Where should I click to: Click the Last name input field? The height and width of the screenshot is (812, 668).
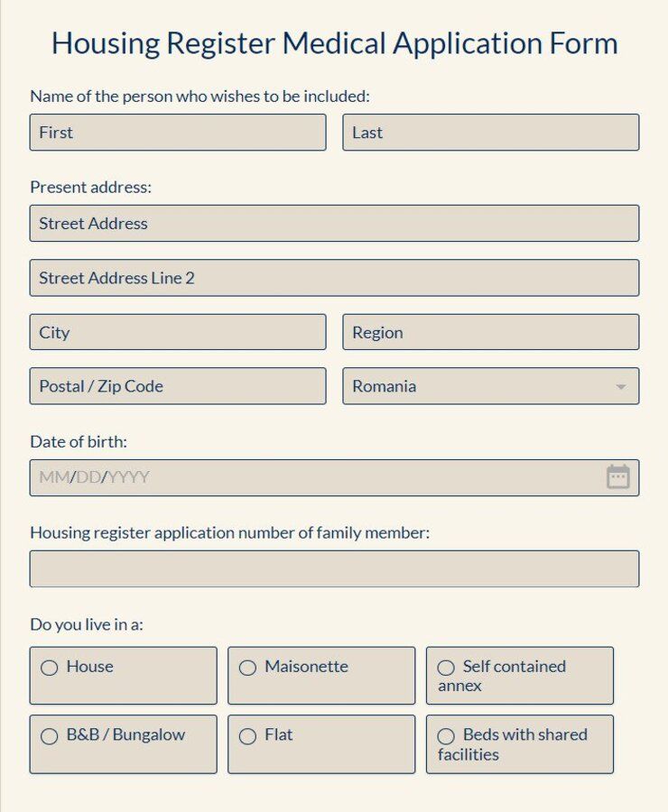pyautogui.click(x=490, y=133)
